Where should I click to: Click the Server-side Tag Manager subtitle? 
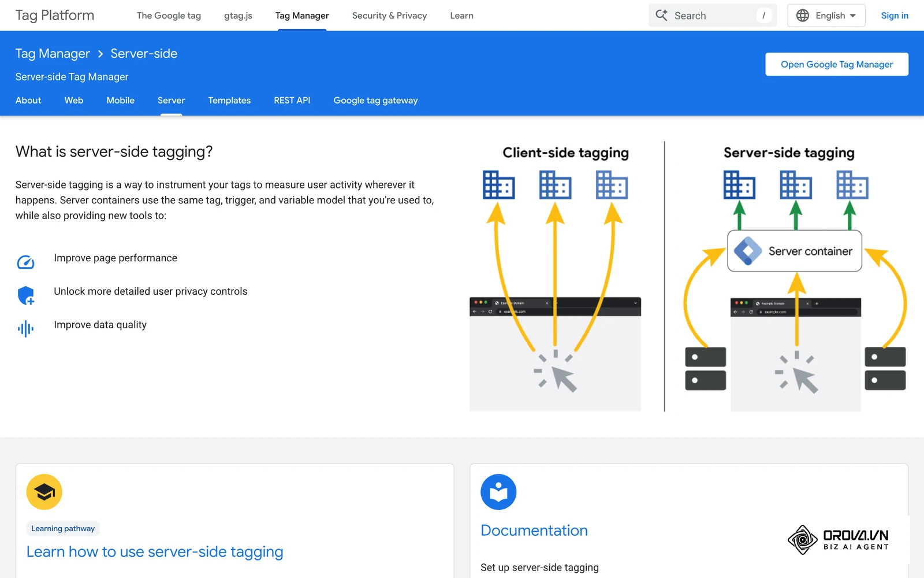tap(72, 77)
